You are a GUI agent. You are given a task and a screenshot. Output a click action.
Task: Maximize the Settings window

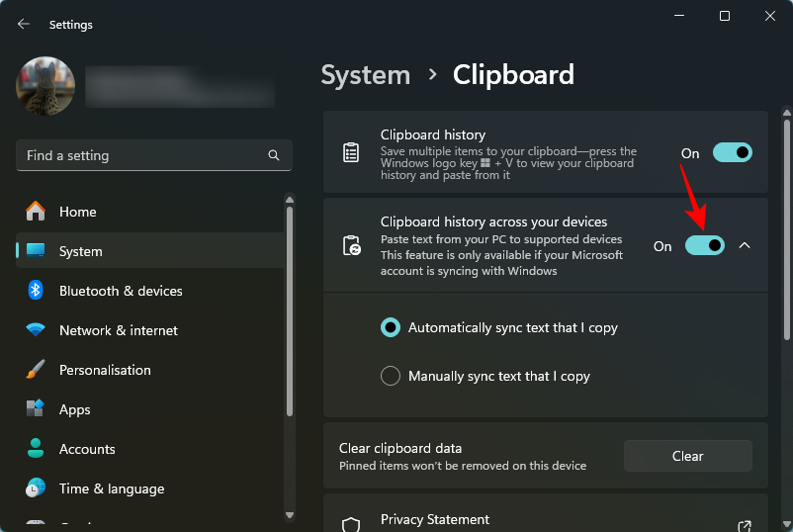pos(724,16)
